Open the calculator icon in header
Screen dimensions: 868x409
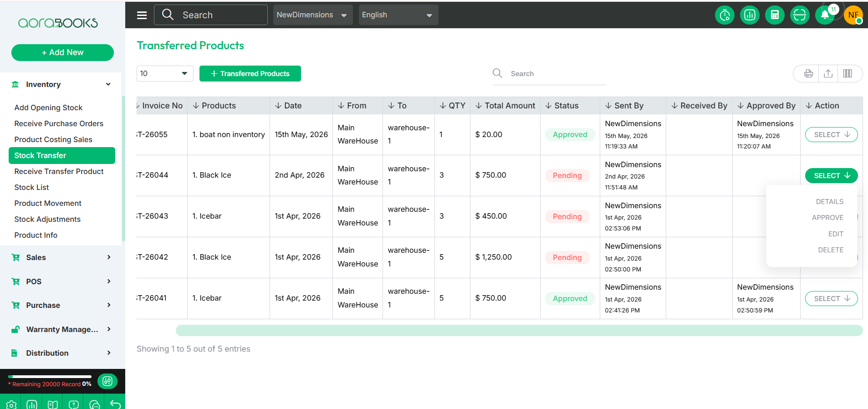point(775,15)
